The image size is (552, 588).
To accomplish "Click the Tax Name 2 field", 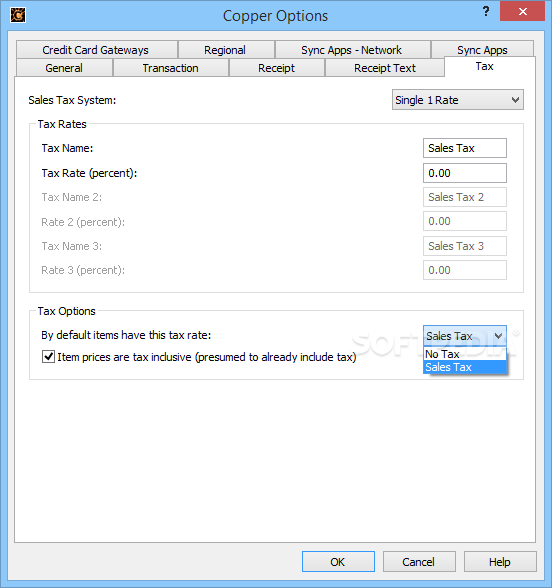I will [465, 197].
